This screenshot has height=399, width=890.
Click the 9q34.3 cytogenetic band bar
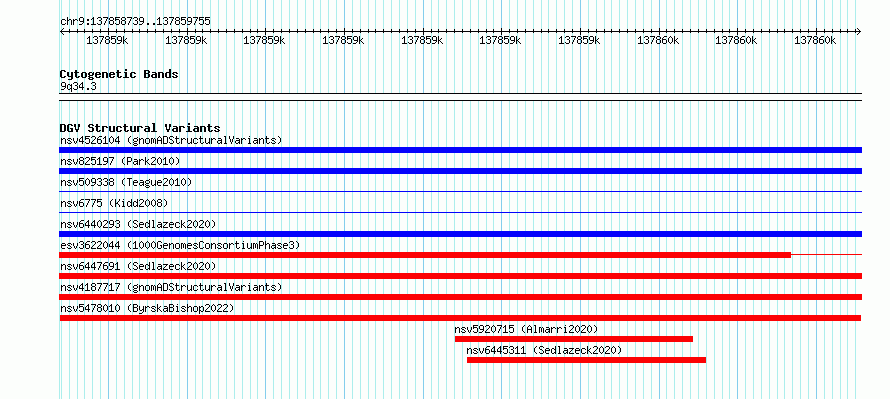[460, 97]
